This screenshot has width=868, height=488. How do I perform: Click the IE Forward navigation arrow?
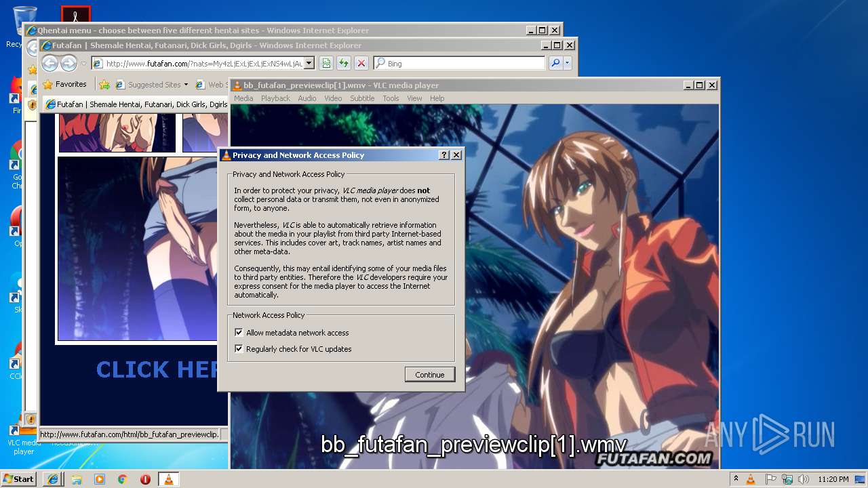tap(68, 64)
